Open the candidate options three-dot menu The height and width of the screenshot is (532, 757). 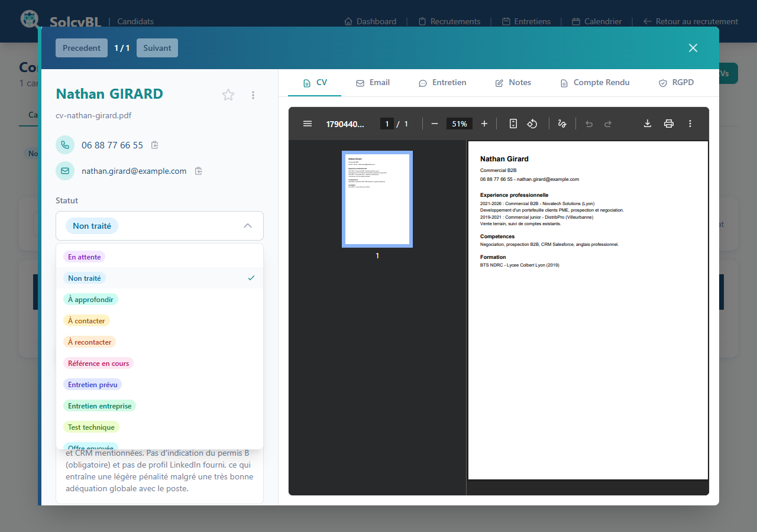[x=253, y=95]
